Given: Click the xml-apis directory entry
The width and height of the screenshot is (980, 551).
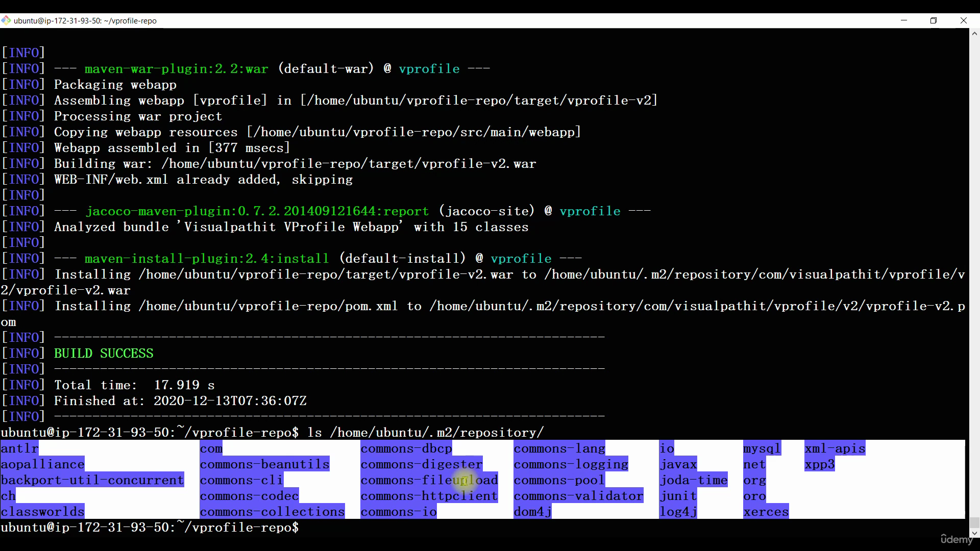Looking at the screenshot, I should click(x=835, y=448).
